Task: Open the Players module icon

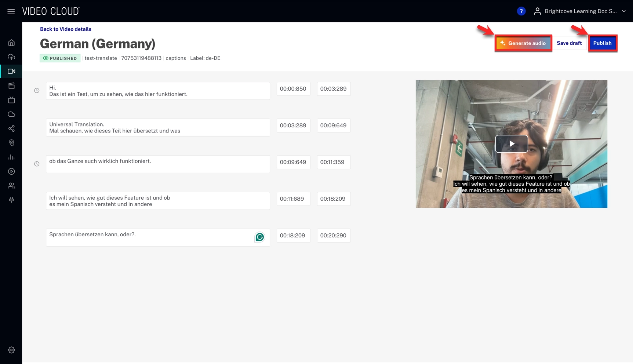Action: click(x=11, y=171)
